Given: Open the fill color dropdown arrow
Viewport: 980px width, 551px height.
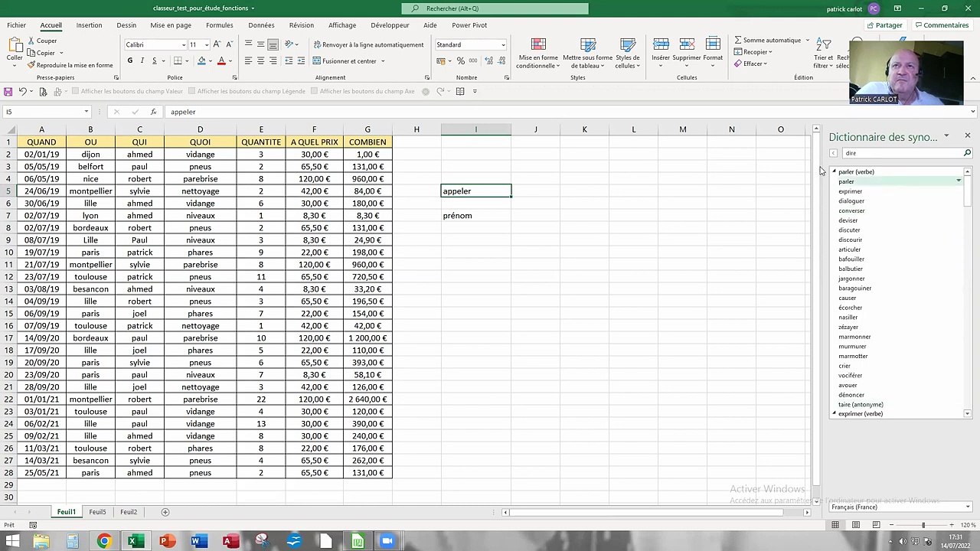Looking at the screenshot, I should [211, 61].
